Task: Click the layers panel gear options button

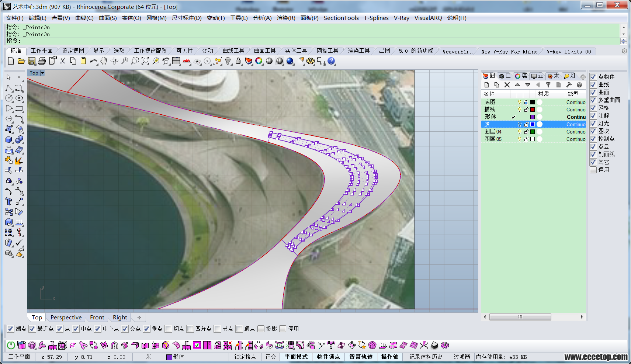Action: (583, 77)
